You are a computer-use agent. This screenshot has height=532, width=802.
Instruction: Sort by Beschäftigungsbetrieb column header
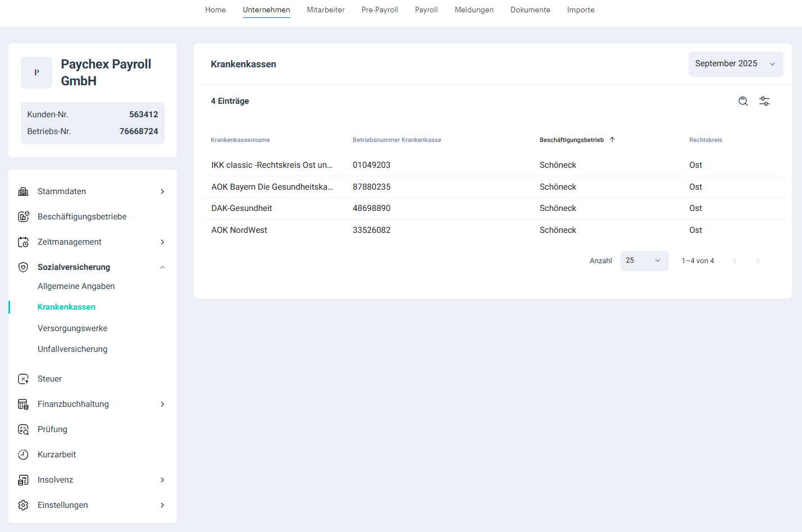572,140
